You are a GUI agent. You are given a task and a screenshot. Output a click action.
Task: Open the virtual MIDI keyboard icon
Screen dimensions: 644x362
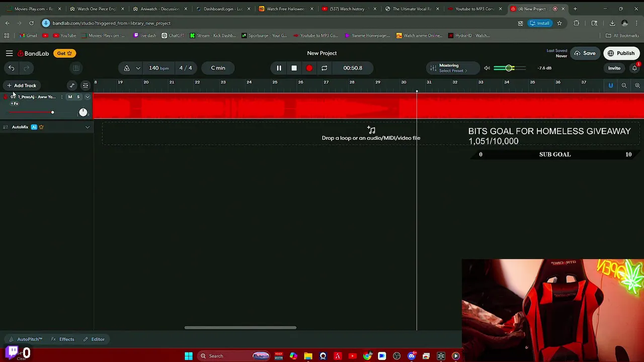pos(76,68)
